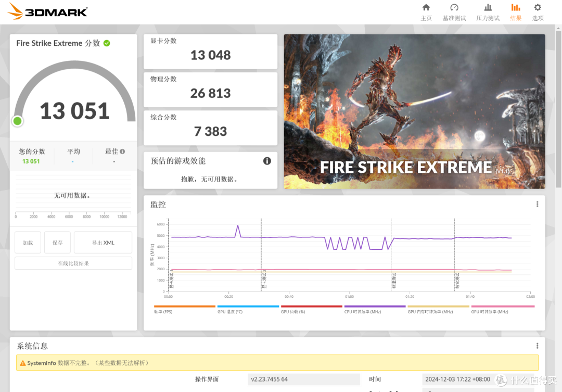Screen dimensions: 562x392
Task: Click the 显卡测试 2 timeline marker
Action: (x=264, y=279)
